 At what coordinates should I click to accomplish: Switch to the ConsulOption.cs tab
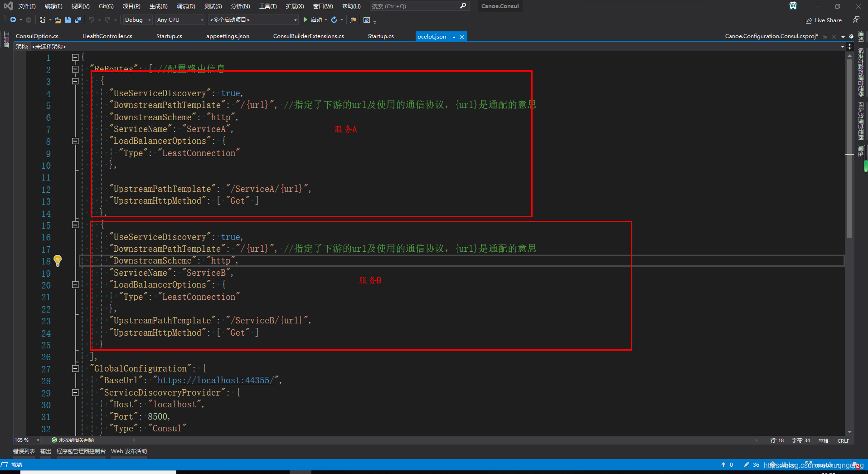coord(37,36)
